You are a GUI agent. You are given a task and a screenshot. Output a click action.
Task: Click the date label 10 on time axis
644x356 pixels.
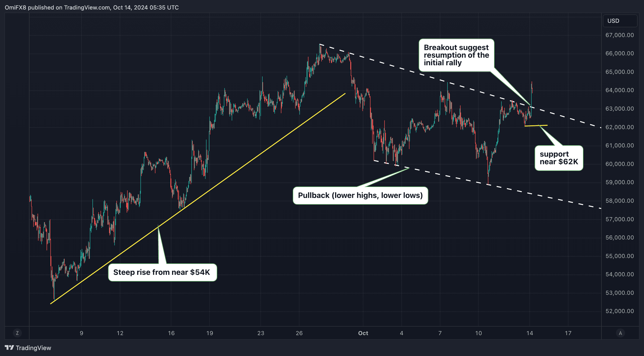(x=479, y=333)
